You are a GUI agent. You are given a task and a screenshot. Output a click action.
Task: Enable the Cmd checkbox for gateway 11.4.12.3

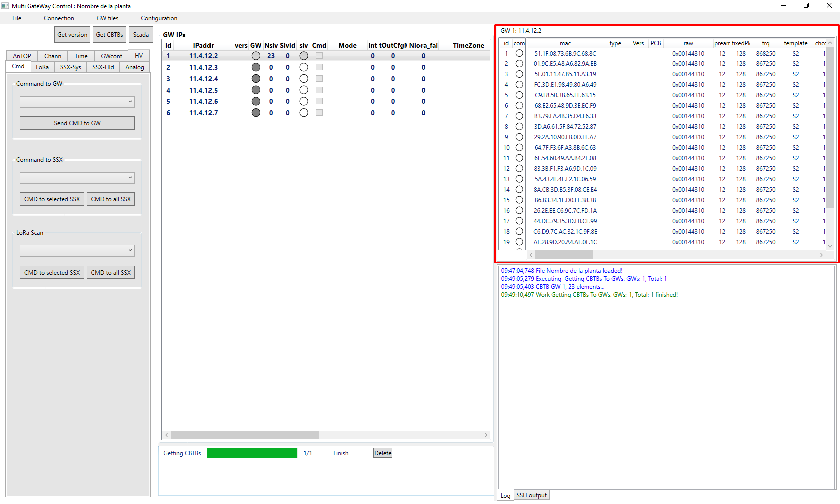coord(319,67)
